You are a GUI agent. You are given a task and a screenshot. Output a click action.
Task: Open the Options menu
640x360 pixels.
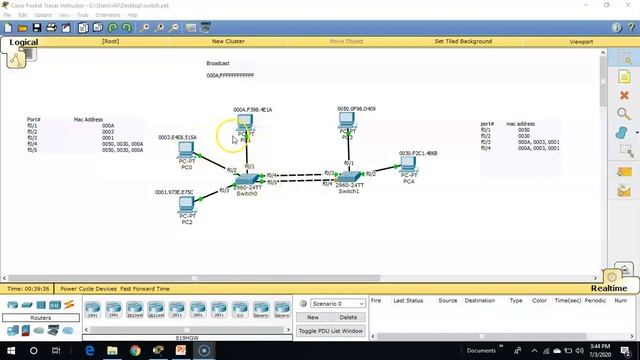pyautogui.click(x=43, y=15)
